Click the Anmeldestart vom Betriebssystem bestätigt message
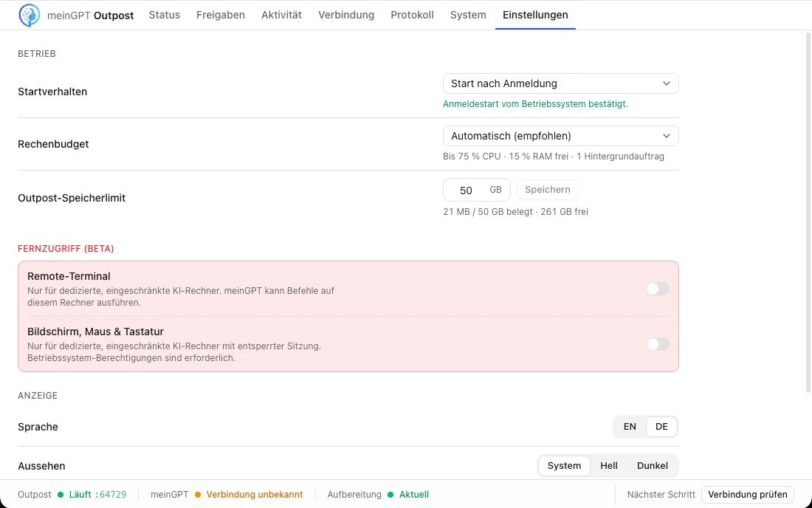Screen dimensions: 812x508 [x=535, y=104]
